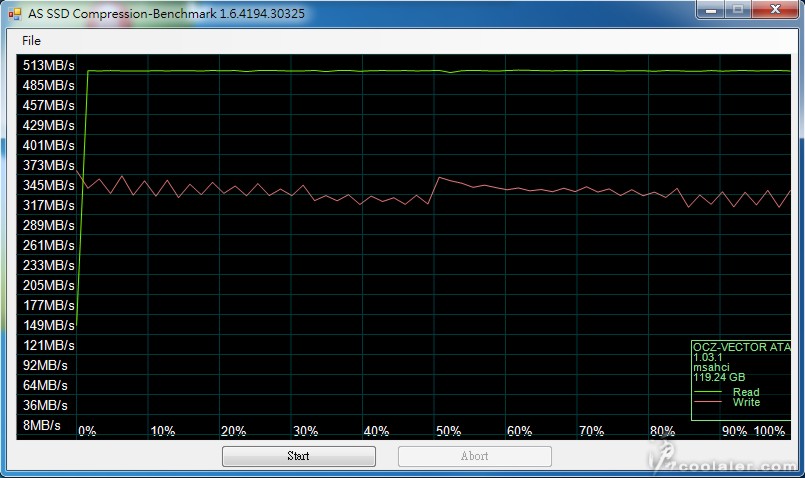Click the 485MB/s axis label

pos(49,85)
